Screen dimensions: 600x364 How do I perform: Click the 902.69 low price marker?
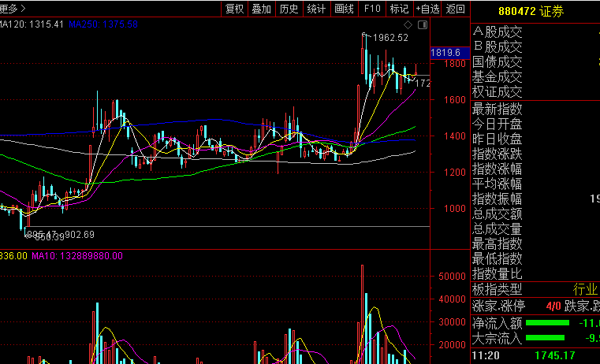(x=79, y=234)
